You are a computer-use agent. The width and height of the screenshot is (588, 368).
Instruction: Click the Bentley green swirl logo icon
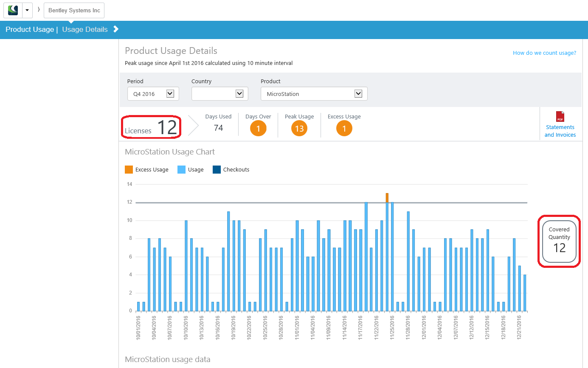[13, 10]
